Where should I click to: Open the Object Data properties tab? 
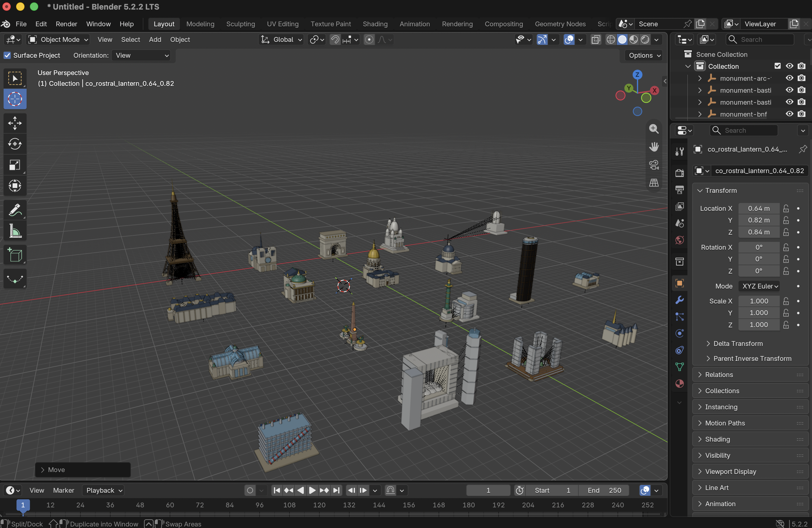click(x=679, y=367)
